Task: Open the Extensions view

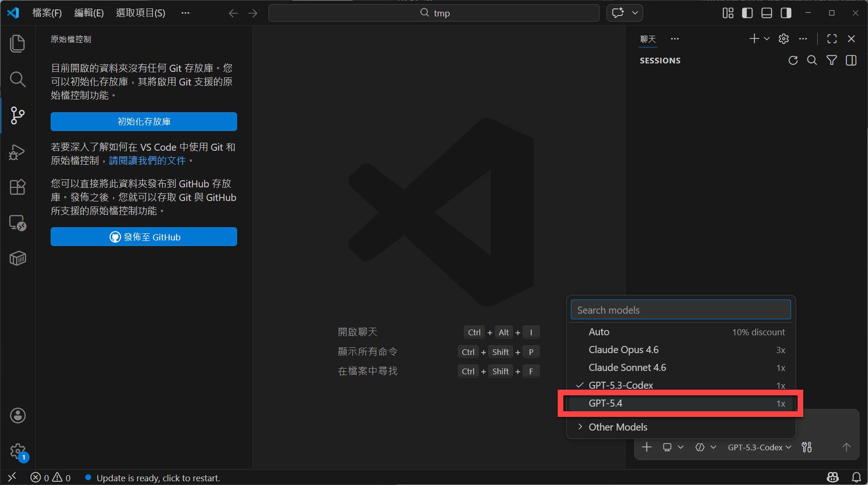Action: [x=17, y=187]
